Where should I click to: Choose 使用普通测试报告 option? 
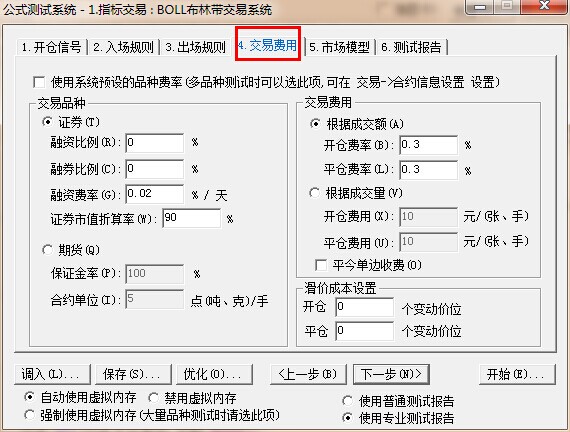click(x=348, y=401)
